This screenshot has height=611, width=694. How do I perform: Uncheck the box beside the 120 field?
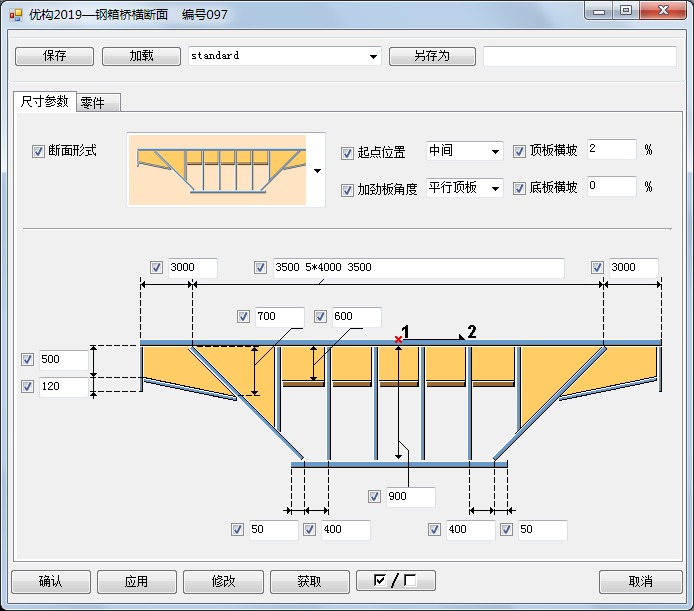click(x=27, y=387)
